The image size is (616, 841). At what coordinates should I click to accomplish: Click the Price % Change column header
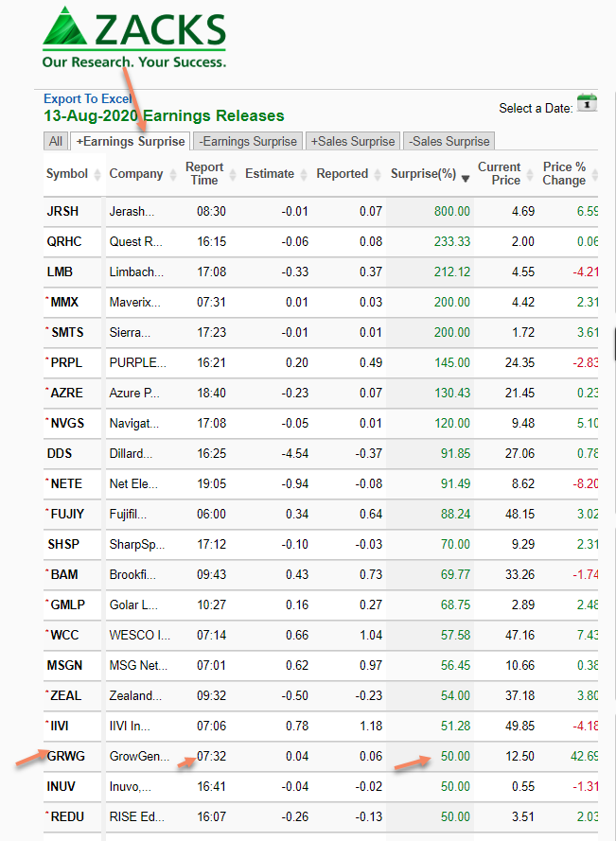(x=564, y=174)
